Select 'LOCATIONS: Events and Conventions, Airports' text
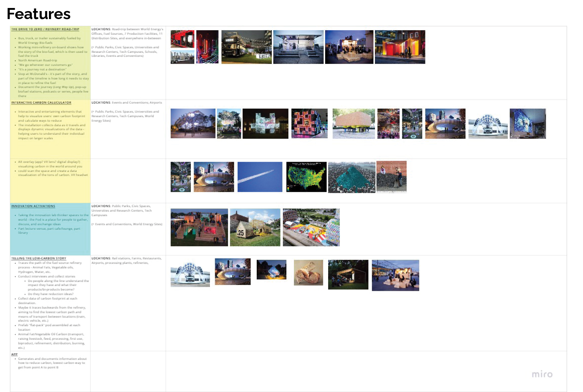This screenshot has width=583, height=392. pos(127,103)
